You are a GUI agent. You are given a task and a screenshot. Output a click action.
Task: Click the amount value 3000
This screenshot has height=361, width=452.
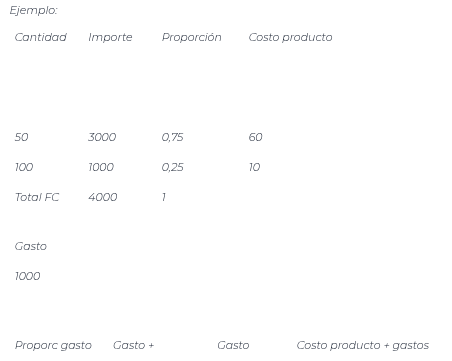[102, 137]
